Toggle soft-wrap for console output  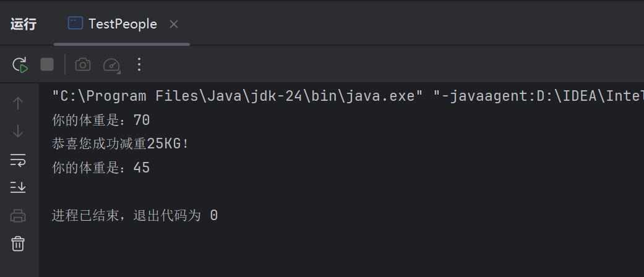(18, 160)
